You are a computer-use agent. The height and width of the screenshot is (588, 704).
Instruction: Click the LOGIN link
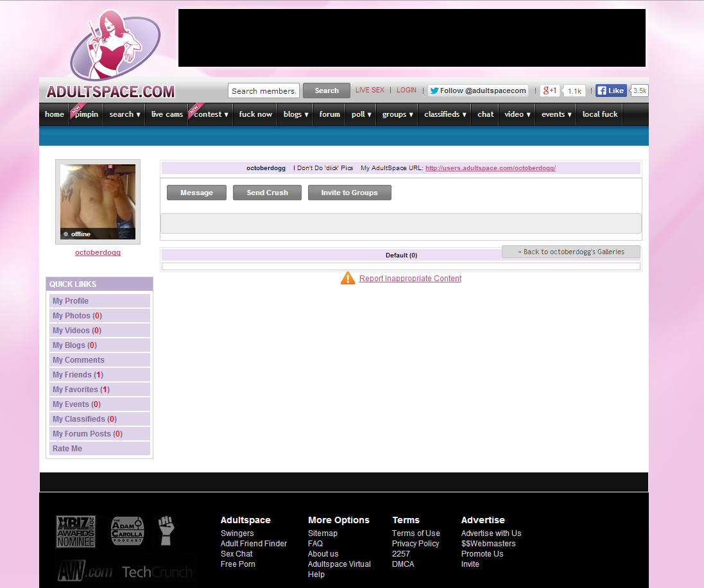pyautogui.click(x=406, y=91)
